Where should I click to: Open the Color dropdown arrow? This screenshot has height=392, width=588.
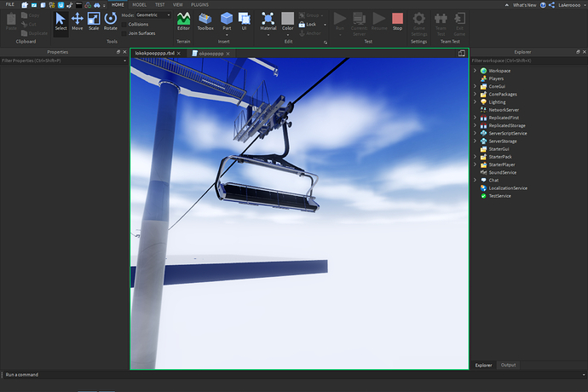288,35
